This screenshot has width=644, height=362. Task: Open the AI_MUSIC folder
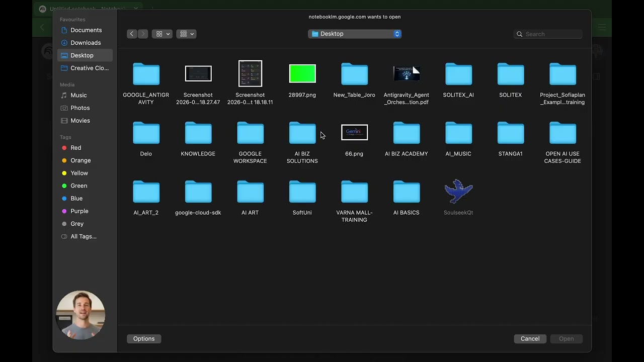(458, 133)
